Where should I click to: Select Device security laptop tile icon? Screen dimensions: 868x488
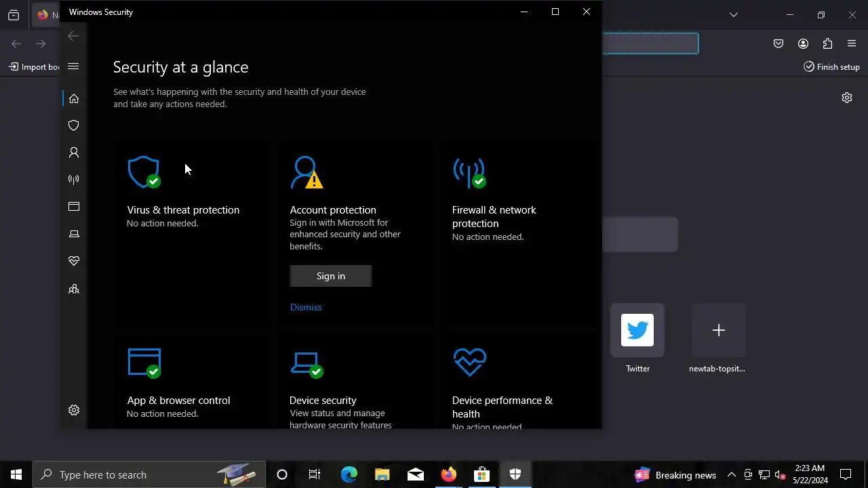(307, 365)
